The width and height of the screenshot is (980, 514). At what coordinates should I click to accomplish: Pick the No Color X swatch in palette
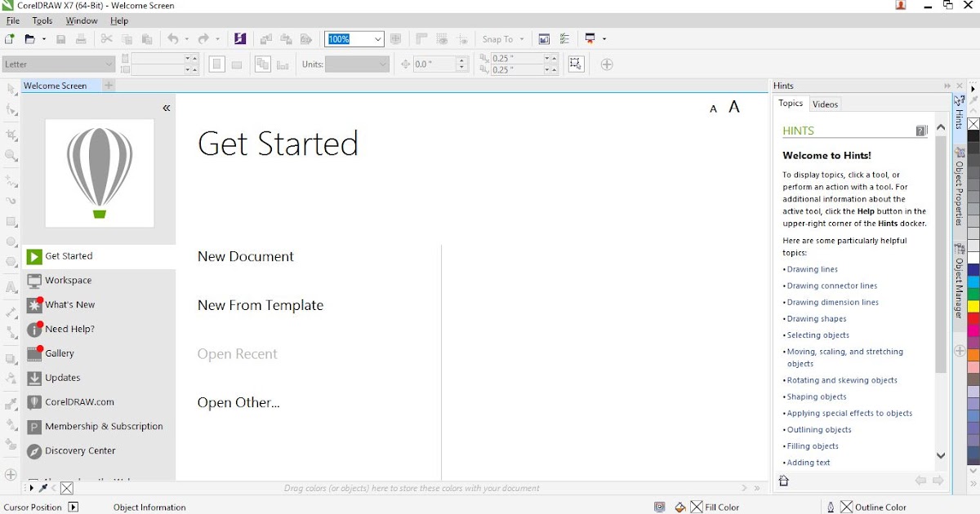click(973, 124)
